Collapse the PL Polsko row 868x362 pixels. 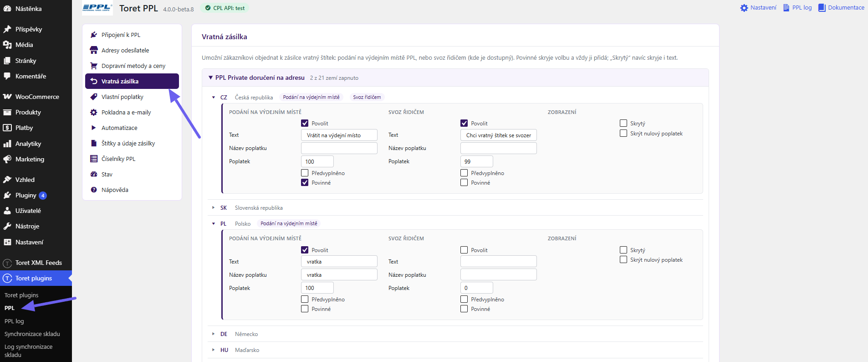point(214,223)
